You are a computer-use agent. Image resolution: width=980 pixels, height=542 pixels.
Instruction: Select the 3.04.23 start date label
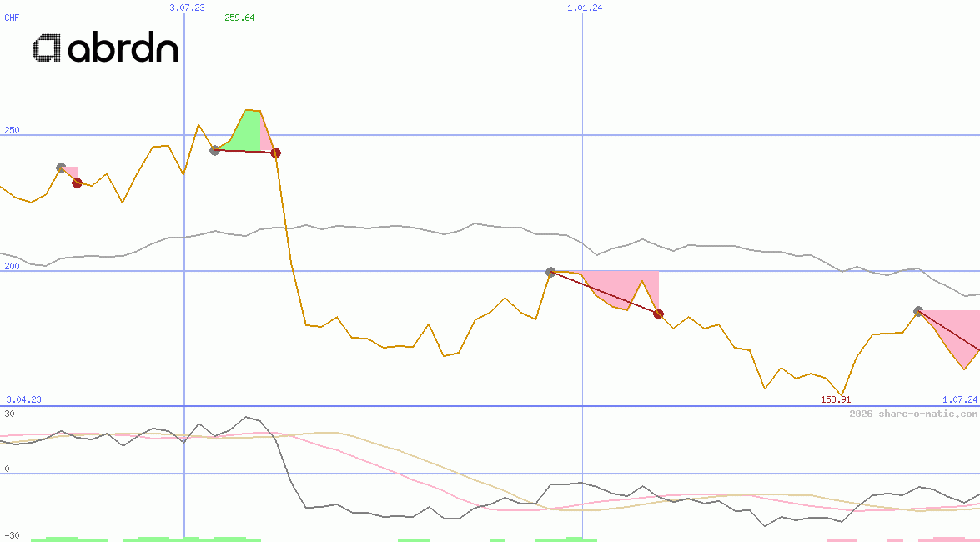point(23,400)
